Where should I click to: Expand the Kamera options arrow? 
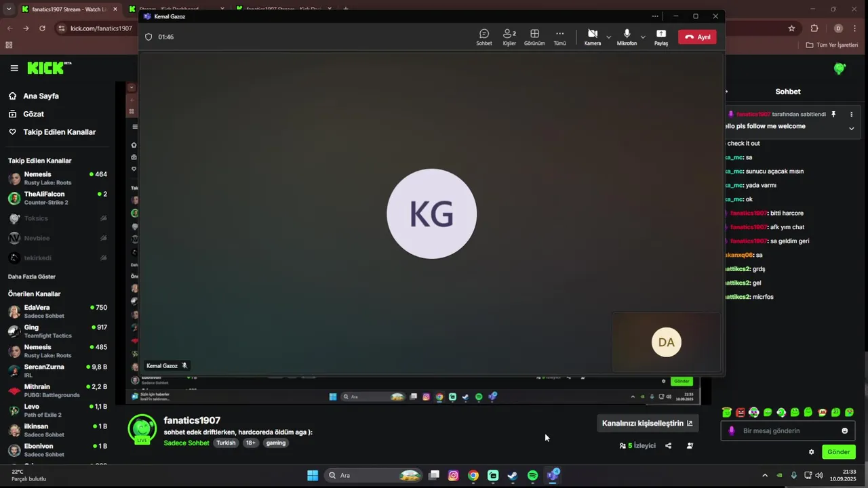pyautogui.click(x=608, y=37)
